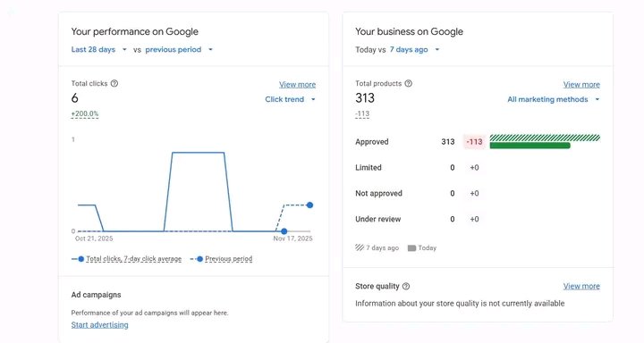Click the solid endpoint dot on the chart baseline
Screen dimensions: 644x343
[284, 231]
